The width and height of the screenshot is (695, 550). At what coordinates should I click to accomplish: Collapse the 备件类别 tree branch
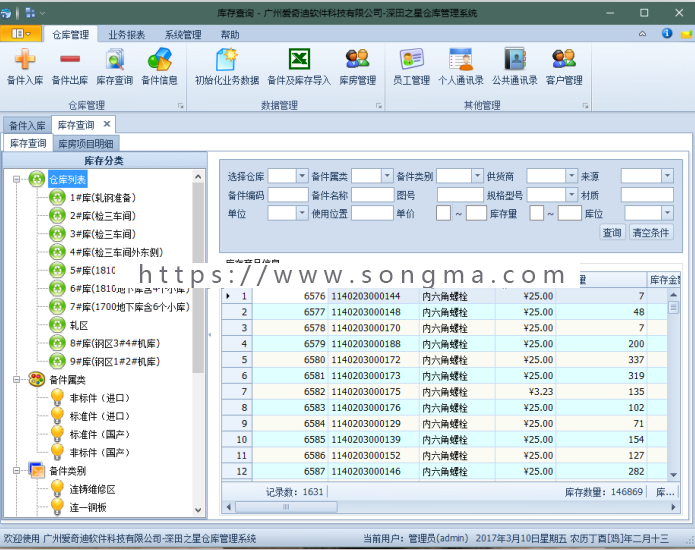click(x=16, y=471)
